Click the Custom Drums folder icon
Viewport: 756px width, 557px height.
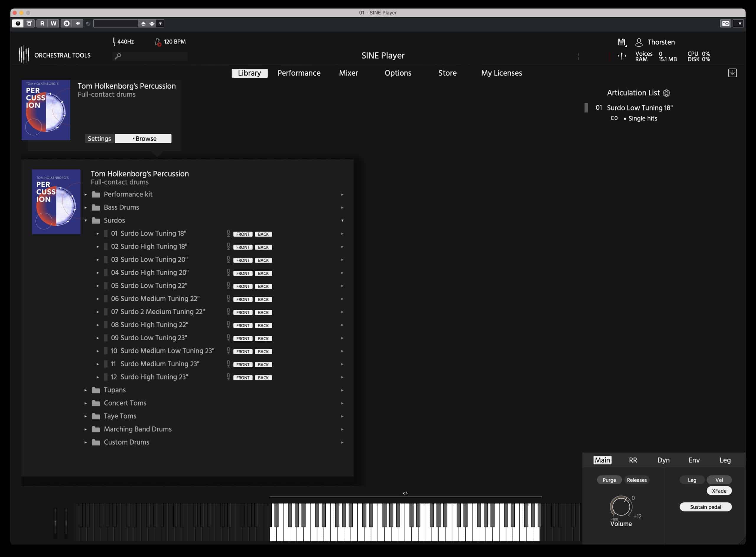coord(96,442)
